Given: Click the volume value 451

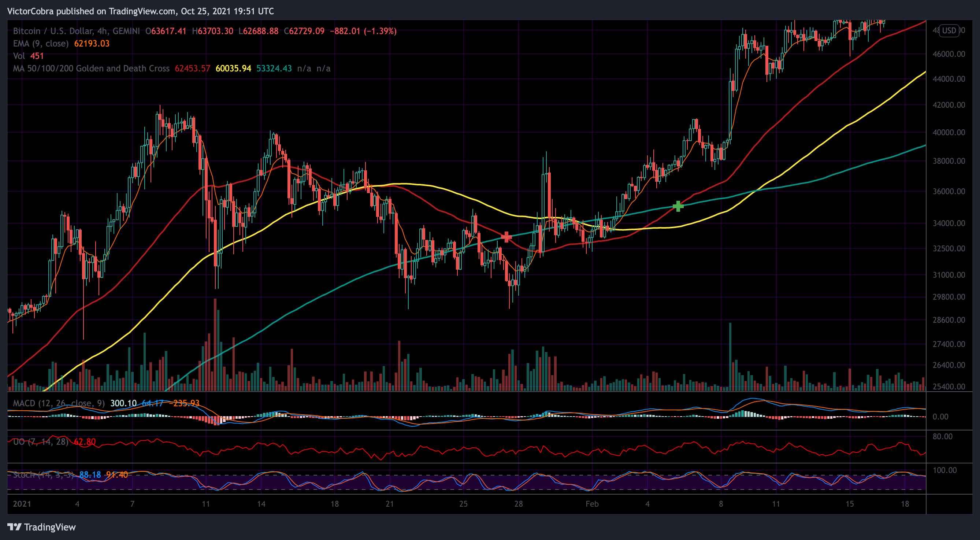Looking at the screenshot, I should pos(37,56).
